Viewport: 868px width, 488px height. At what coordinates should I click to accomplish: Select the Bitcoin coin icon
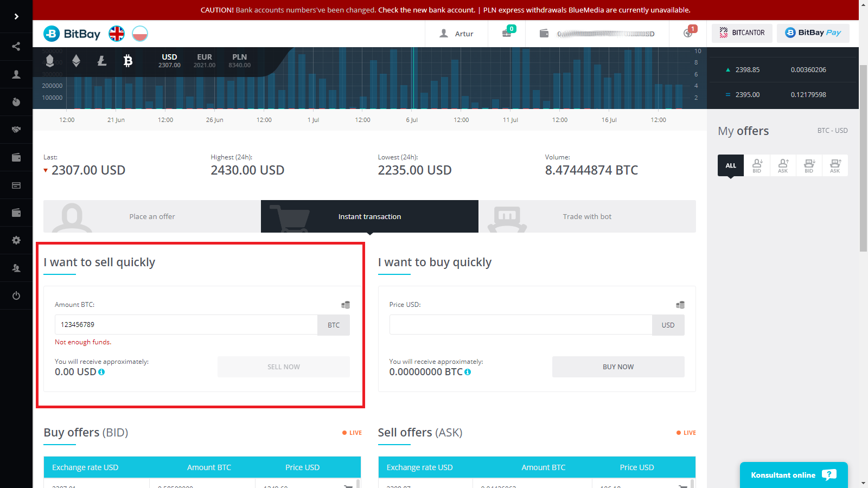(x=128, y=61)
